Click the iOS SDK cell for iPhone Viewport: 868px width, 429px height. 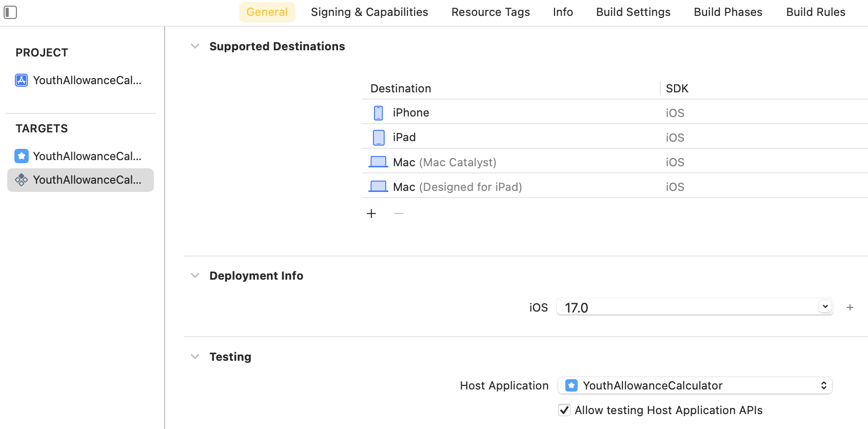[675, 113]
